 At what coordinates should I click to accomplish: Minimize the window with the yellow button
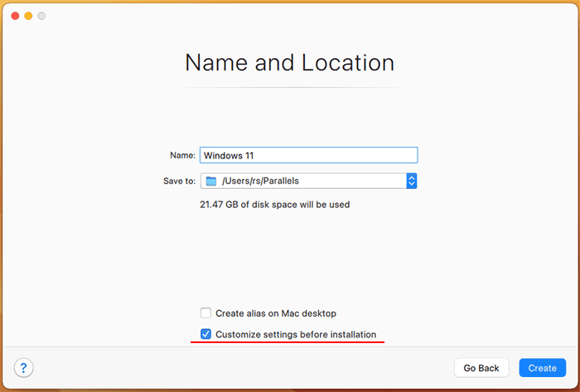point(28,16)
